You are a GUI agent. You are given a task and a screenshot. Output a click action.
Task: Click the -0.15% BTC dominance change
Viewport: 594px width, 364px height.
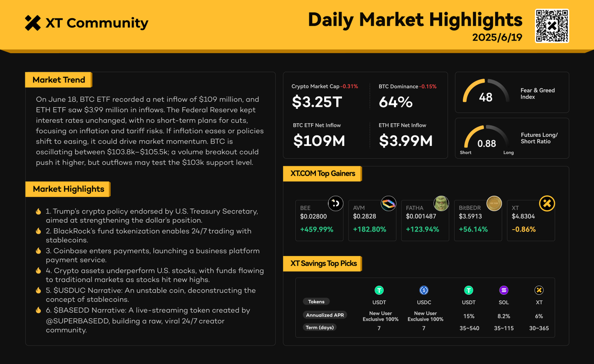[x=427, y=87]
